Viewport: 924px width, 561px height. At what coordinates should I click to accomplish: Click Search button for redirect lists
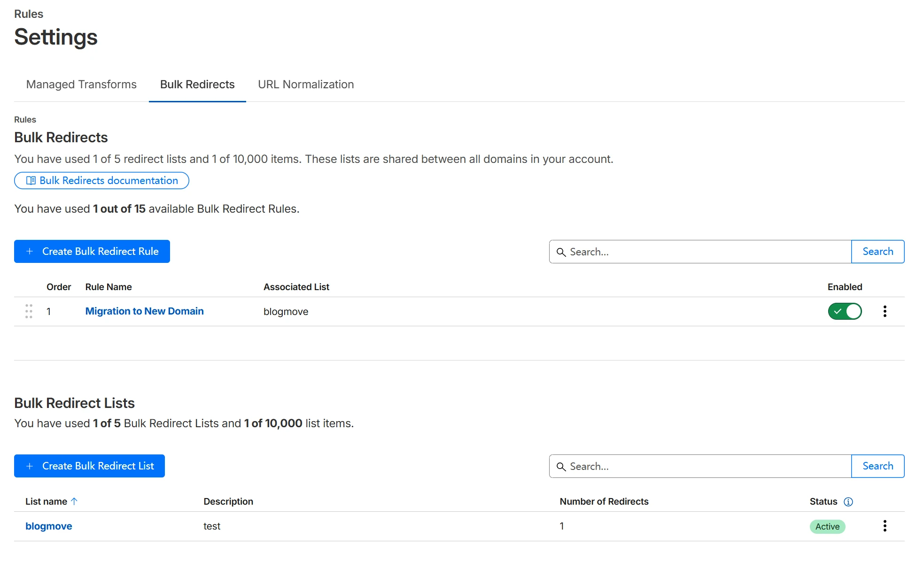(877, 466)
